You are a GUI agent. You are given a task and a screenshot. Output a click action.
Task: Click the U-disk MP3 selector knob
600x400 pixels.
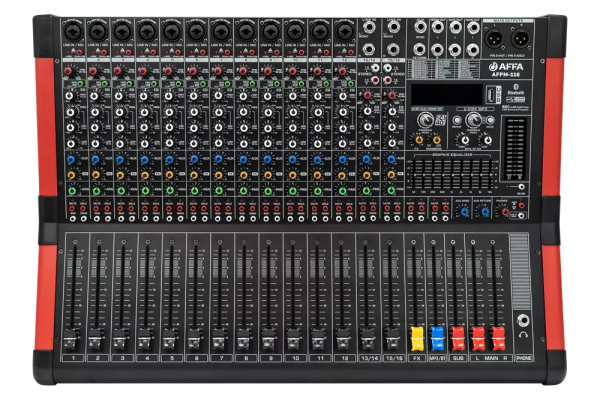pos(473,120)
